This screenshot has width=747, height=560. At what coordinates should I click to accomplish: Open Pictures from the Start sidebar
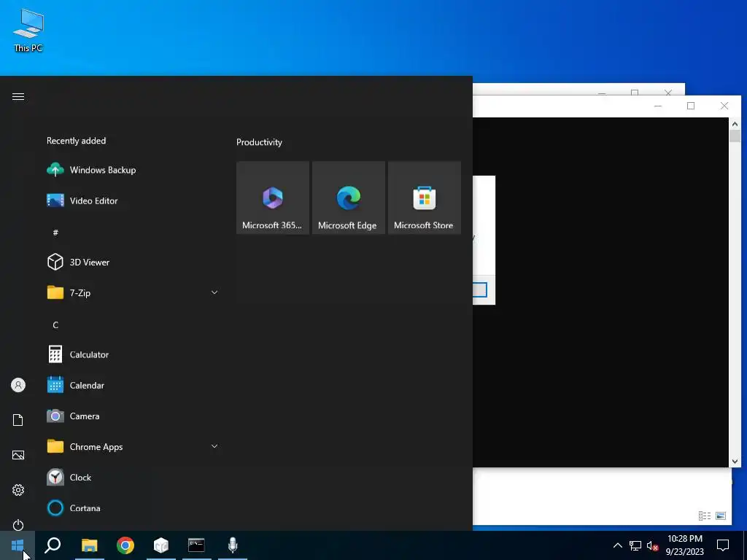(18, 455)
